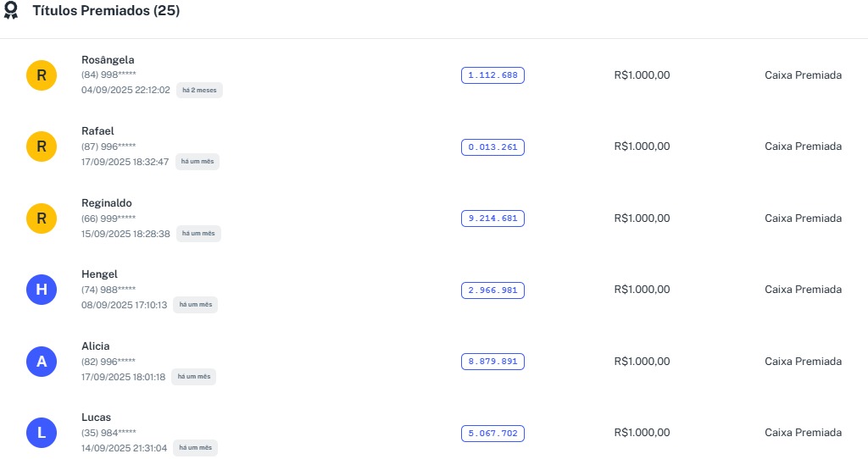This screenshot has width=868, height=459.
Task: Click Reginaldo's yellow R avatar
Action: point(41,218)
